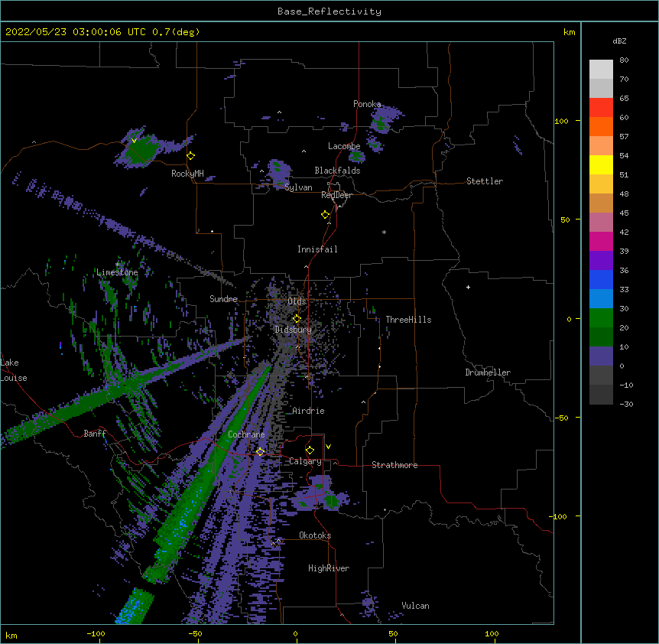
Task: Click the RedDeer city label
Action: pyautogui.click(x=336, y=195)
